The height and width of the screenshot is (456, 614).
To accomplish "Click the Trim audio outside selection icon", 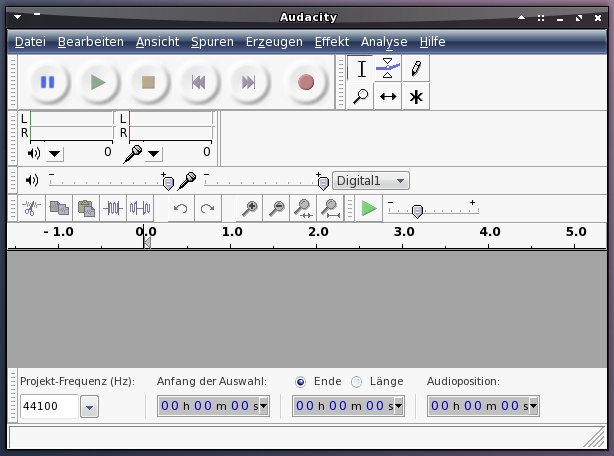I will [x=113, y=208].
